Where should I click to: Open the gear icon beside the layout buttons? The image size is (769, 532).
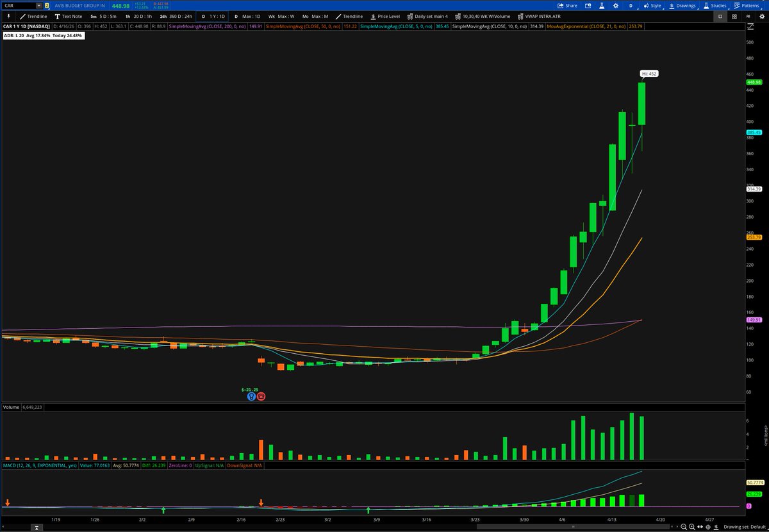762,17
